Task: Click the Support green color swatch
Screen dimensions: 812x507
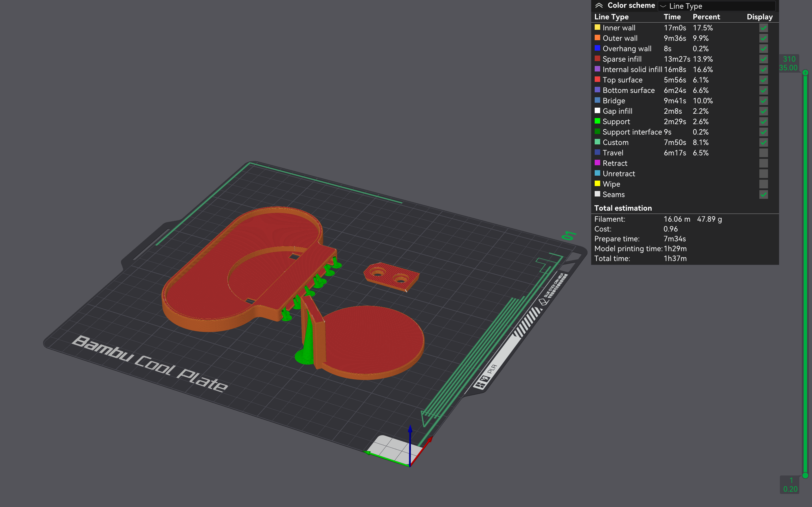Action: 597,121
